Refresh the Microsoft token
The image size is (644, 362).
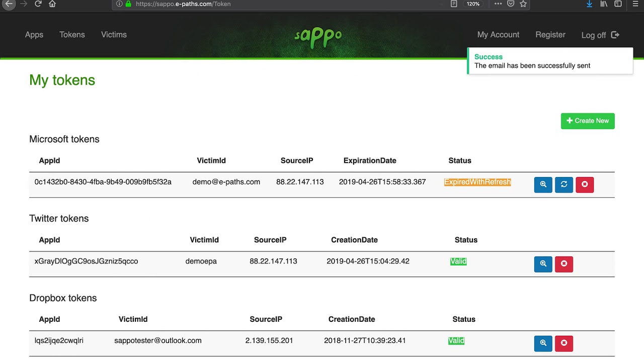[x=564, y=185]
